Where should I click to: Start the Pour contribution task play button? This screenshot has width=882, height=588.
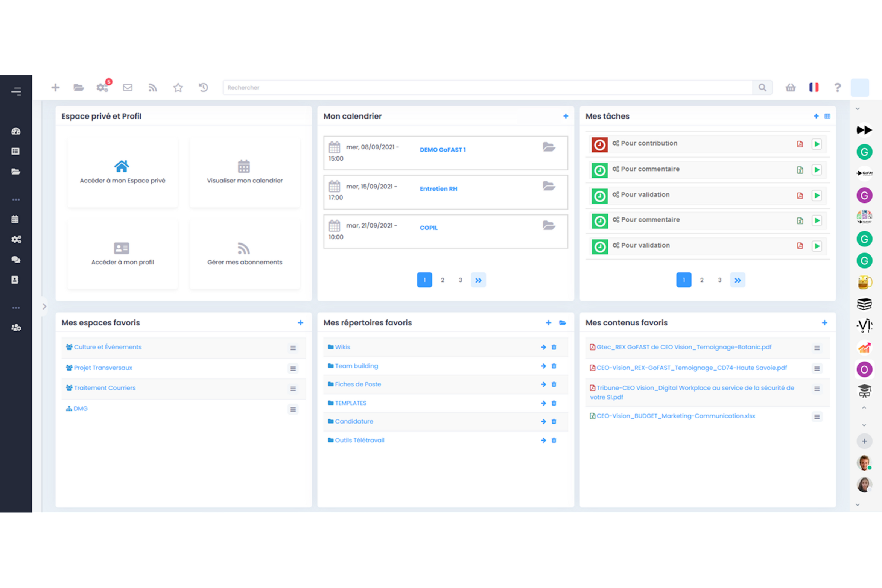coord(817,144)
